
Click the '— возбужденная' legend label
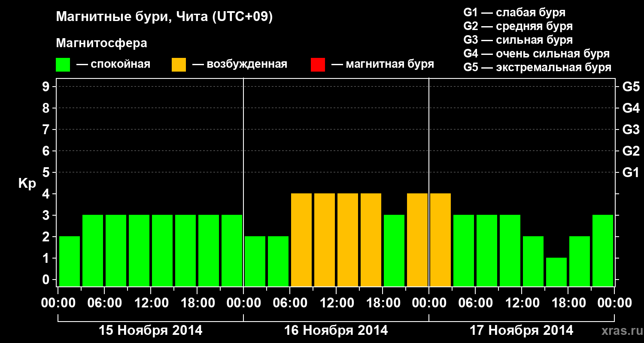240,64
